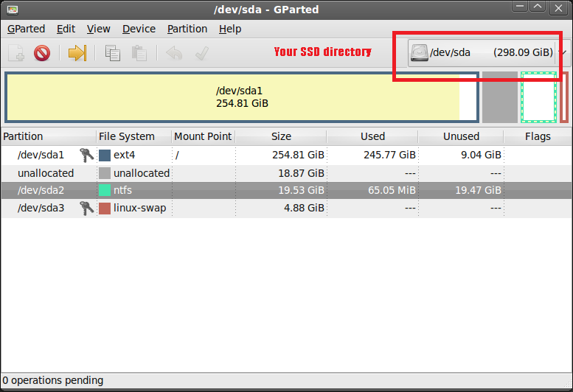Minimize the GParted window
The image size is (573, 392).
tap(519, 7)
